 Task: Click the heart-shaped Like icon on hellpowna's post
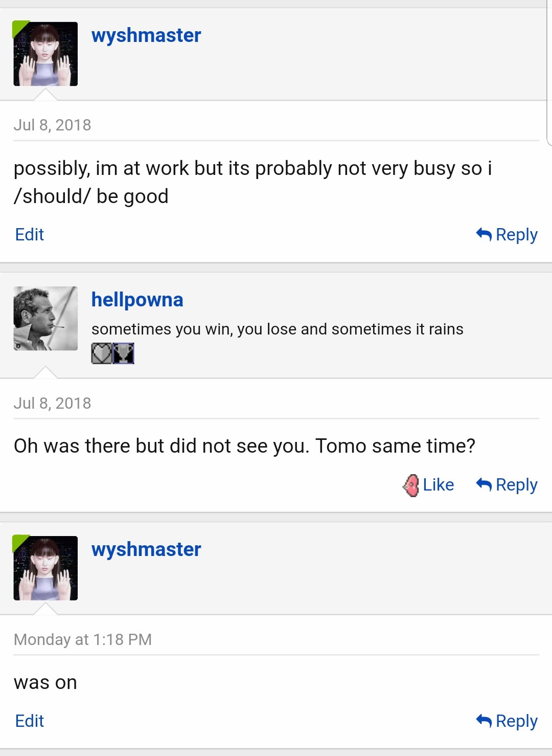tap(411, 485)
